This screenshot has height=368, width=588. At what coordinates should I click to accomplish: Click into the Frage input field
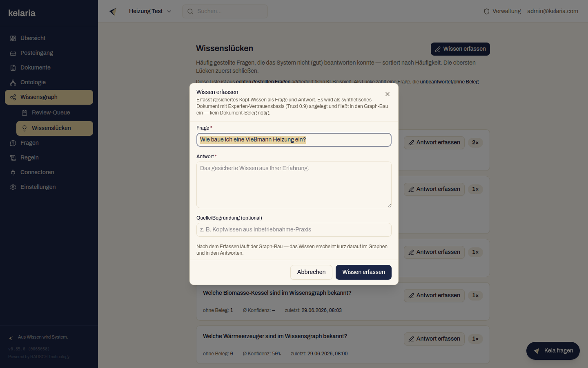coord(294,140)
